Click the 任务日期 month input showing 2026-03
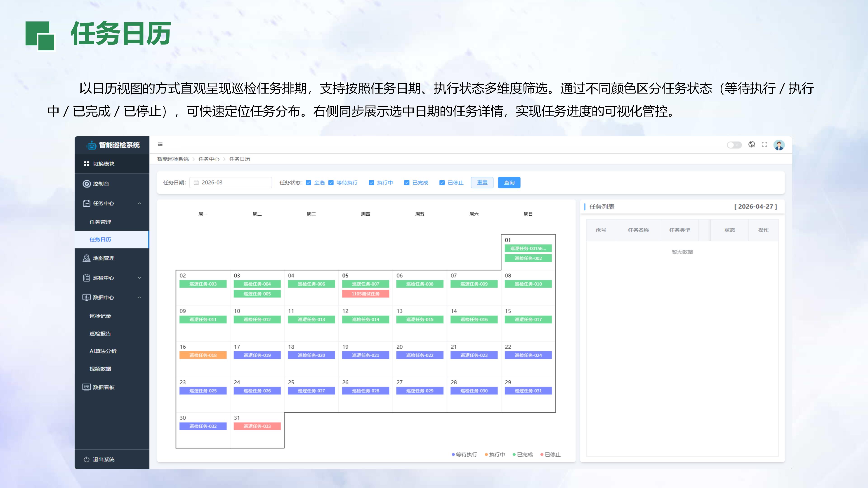Image resolution: width=868 pixels, height=488 pixels. [231, 183]
